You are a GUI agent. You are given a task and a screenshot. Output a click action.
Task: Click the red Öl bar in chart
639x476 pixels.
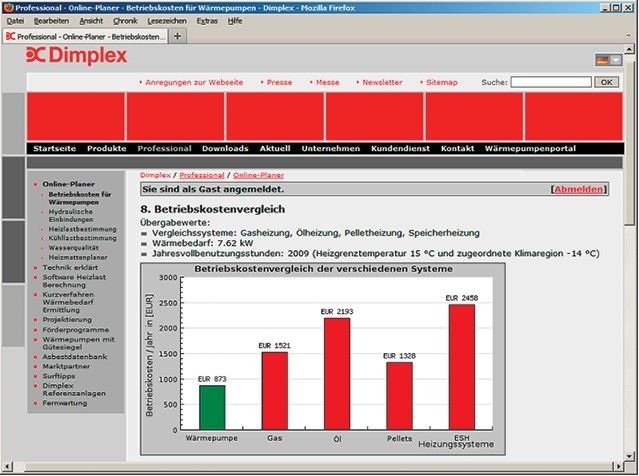tap(337, 373)
